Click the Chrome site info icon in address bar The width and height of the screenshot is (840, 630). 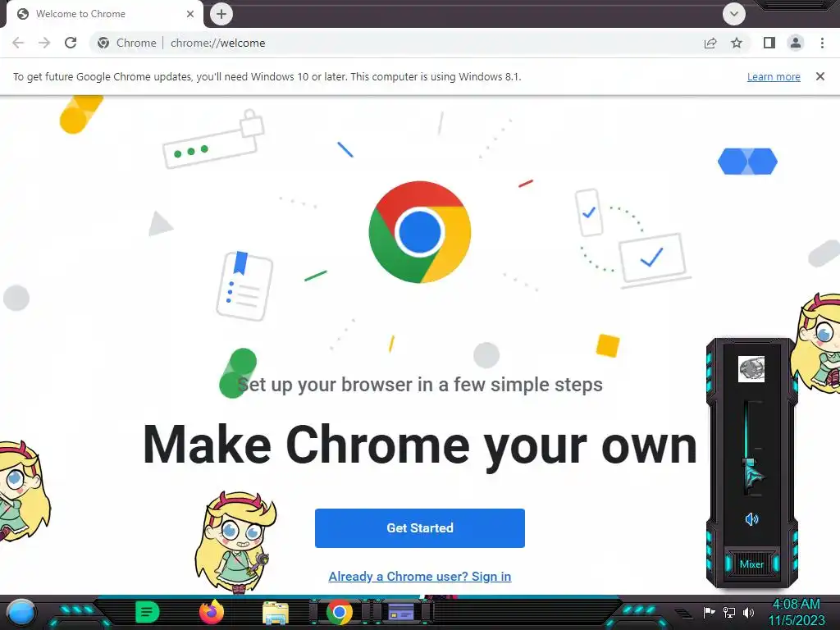pyautogui.click(x=103, y=43)
